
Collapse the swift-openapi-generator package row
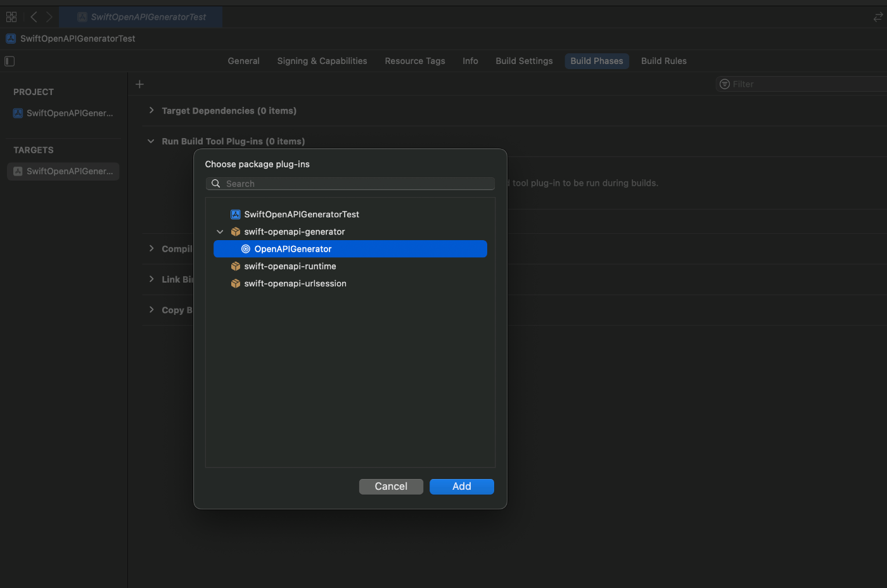point(220,232)
